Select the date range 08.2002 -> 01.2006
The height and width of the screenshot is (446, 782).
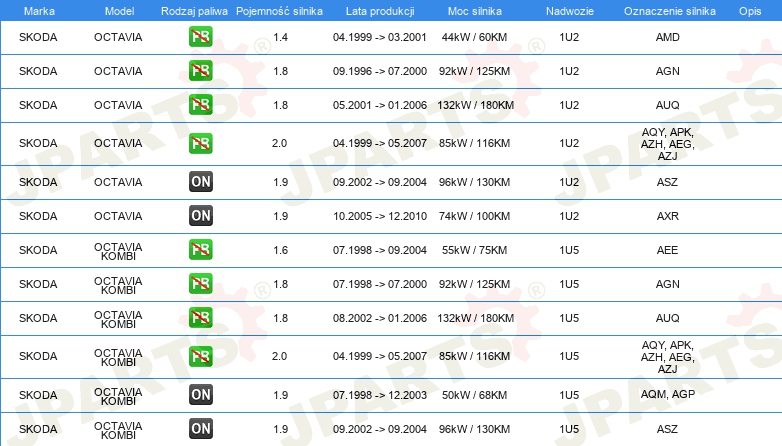pyautogui.click(x=380, y=318)
